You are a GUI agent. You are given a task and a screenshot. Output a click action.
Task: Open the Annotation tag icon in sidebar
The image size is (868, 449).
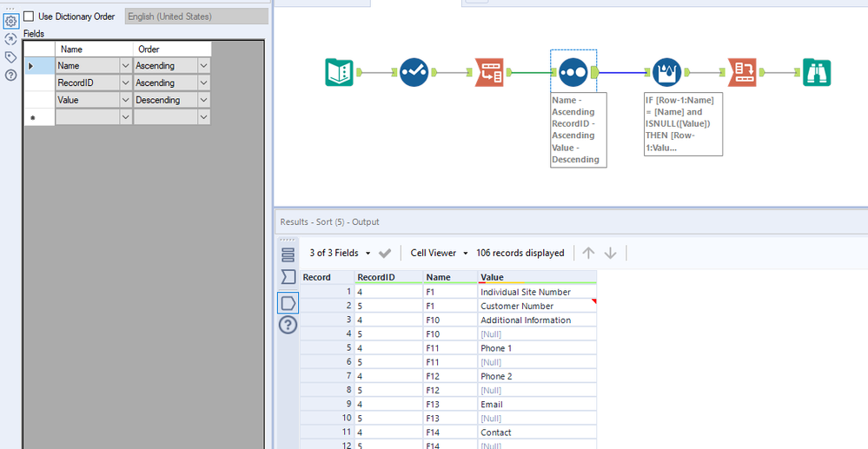[x=10, y=57]
